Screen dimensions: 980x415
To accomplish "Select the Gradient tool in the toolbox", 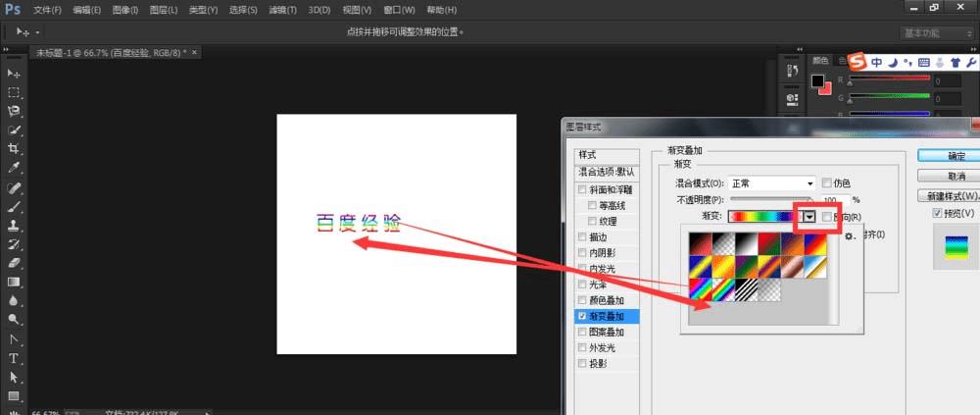I will tap(14, 282).
